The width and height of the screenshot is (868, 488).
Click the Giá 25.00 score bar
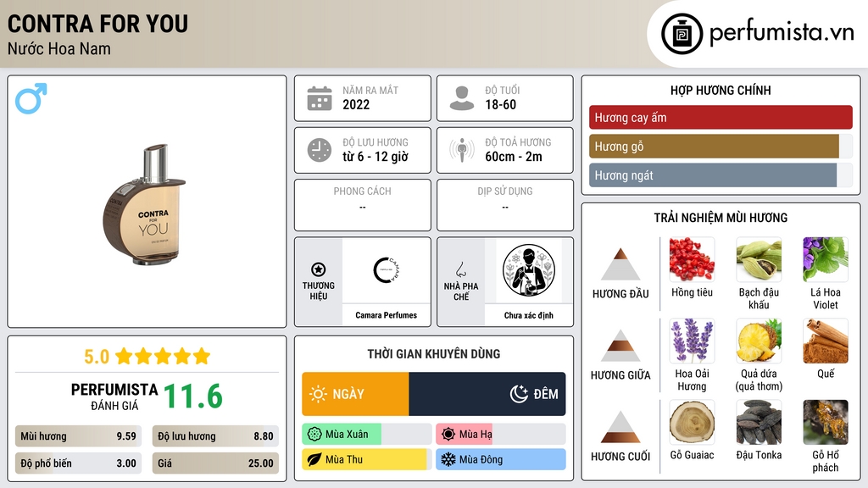215,463
